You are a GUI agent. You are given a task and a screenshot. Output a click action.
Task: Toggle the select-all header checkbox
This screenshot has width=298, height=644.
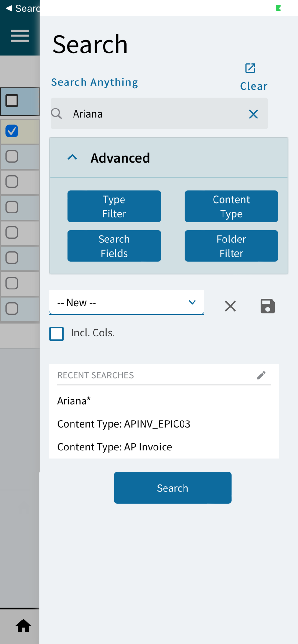(x=12, y=101)
